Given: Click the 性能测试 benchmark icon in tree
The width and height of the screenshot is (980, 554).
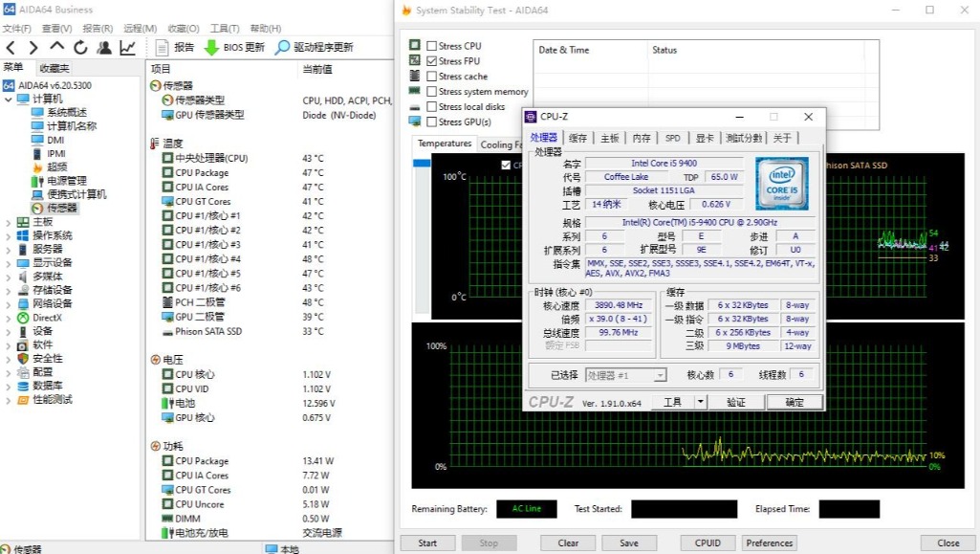Looking at the screenshot, I should coord(23,400).
